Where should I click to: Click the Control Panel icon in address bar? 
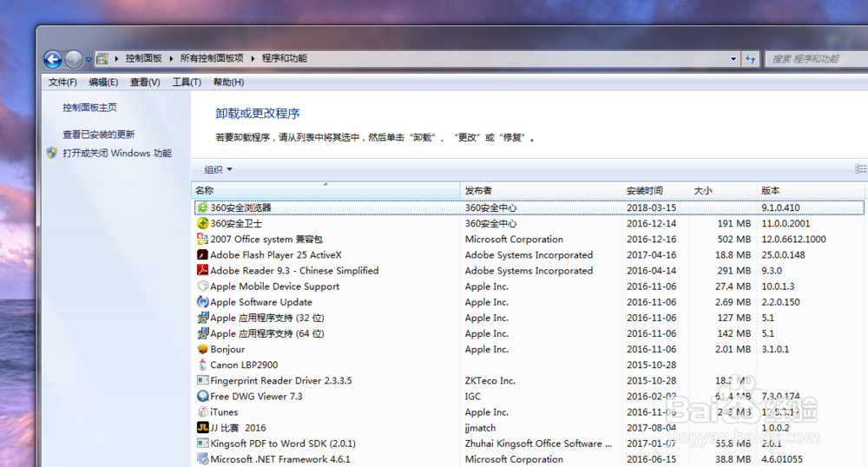(102, 59)
